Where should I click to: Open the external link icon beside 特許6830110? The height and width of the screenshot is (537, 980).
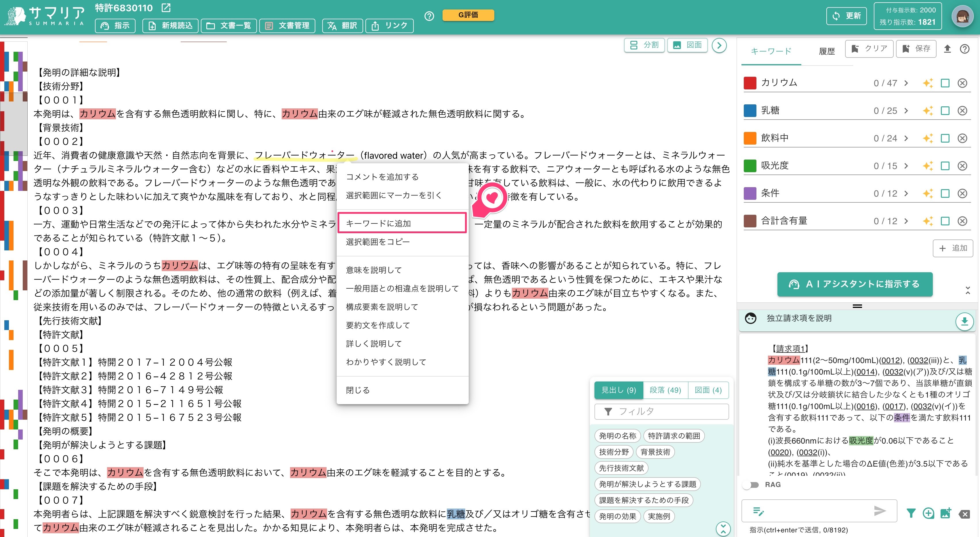[x=166, y=7]
